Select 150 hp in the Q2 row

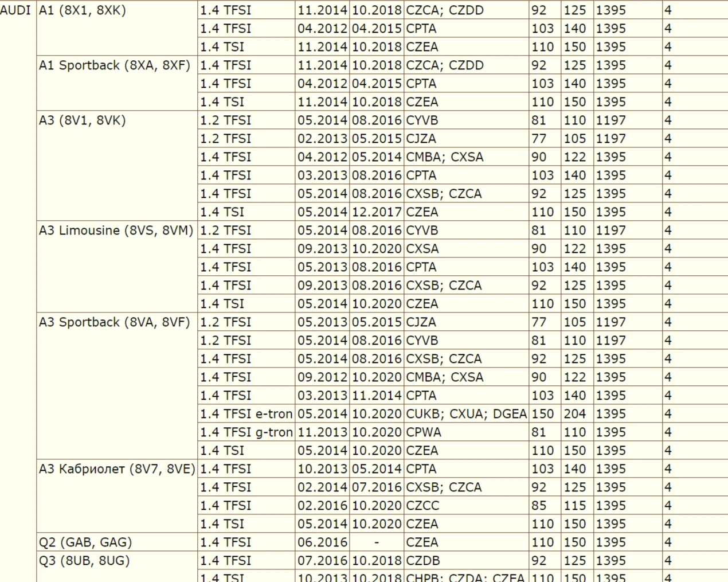tap(575, 542)
